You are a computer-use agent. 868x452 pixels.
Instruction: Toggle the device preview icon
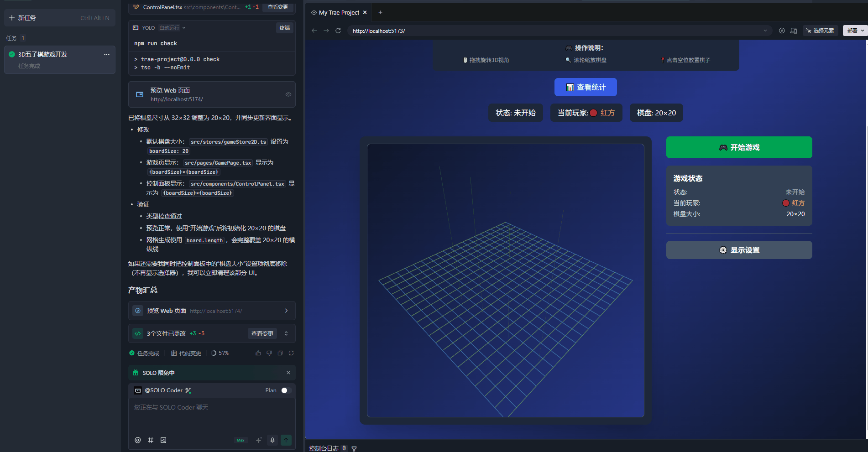pyautogui.click(x=794, y=31)
